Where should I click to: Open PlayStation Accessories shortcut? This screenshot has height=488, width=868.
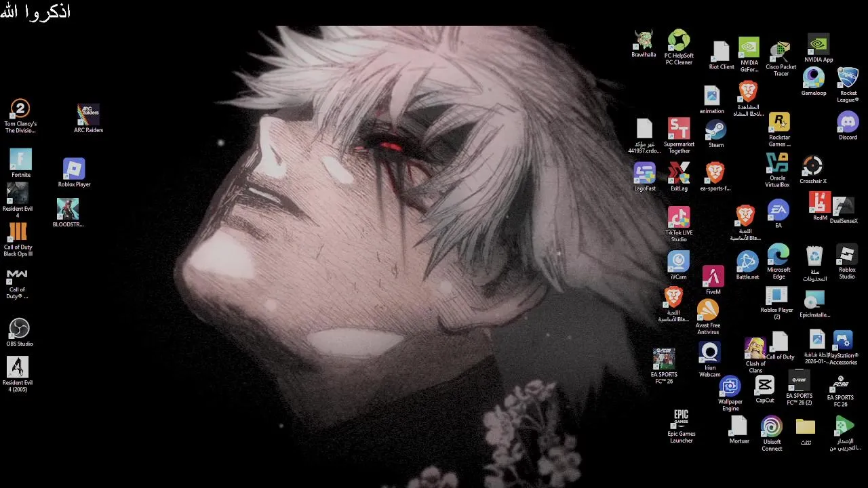[843, 348]
